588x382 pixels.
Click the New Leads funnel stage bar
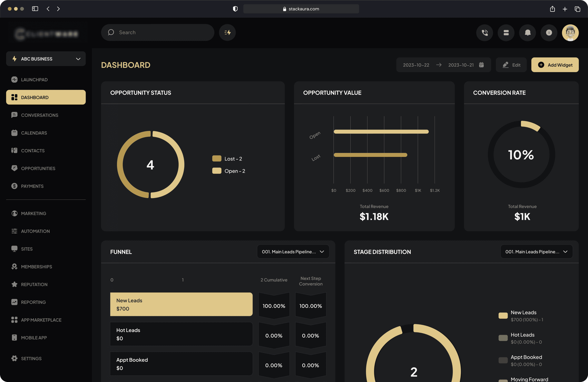tap(181, 304)
